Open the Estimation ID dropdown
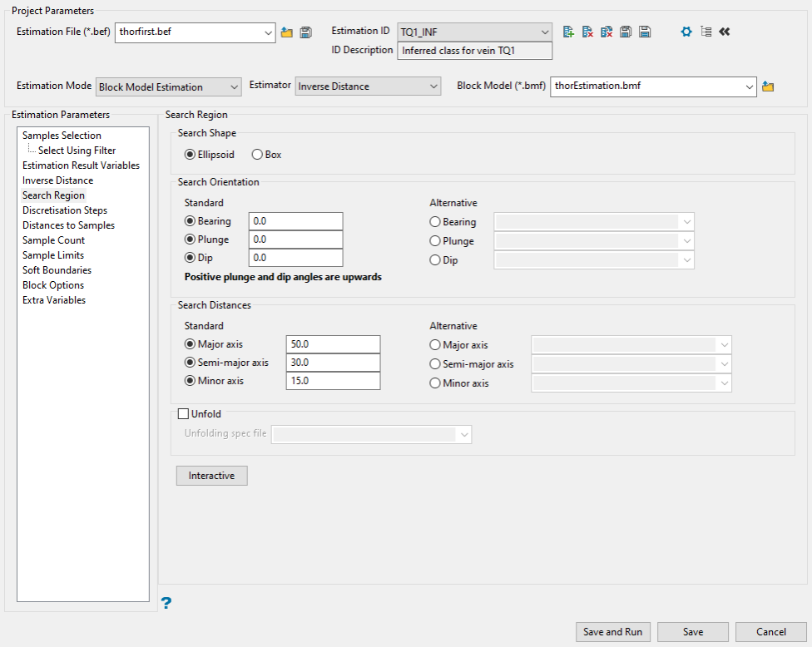This screenshot has height=647, width=812. pos(474,32)
